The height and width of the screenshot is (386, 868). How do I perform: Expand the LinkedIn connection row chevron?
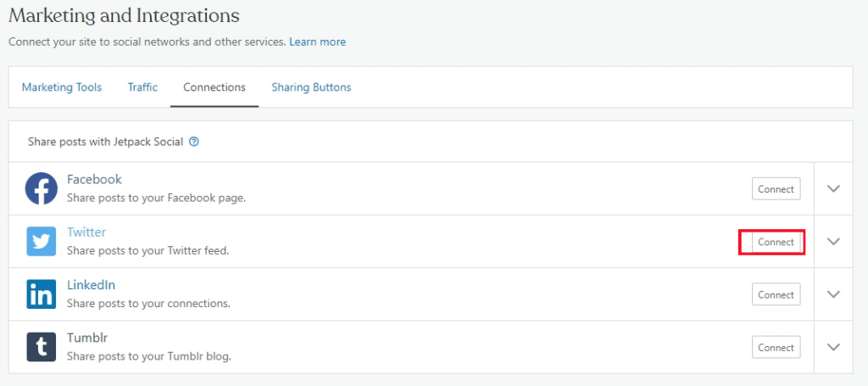click(x=833, y=294)
